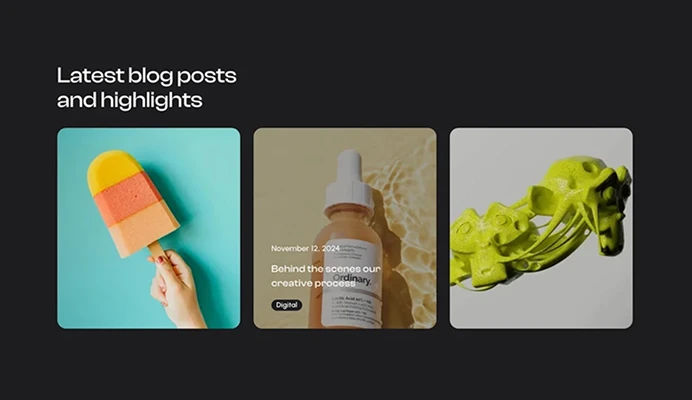Click the 'Ordinary.' label on the bottle

click(352, 279)
